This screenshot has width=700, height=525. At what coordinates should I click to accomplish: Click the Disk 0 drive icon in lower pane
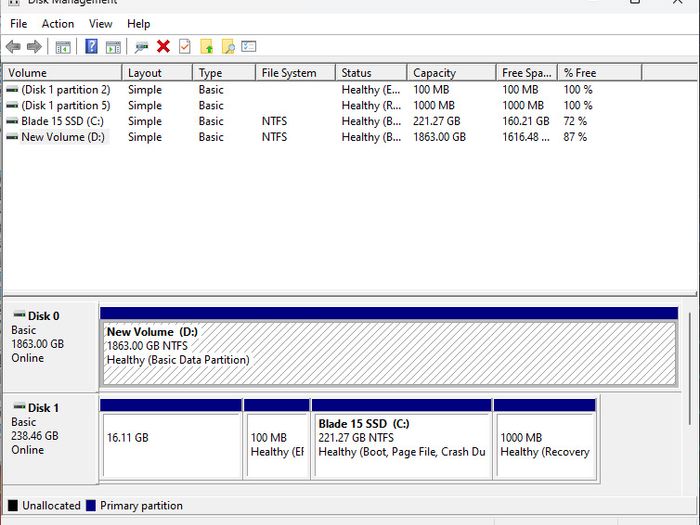[19, 315]
